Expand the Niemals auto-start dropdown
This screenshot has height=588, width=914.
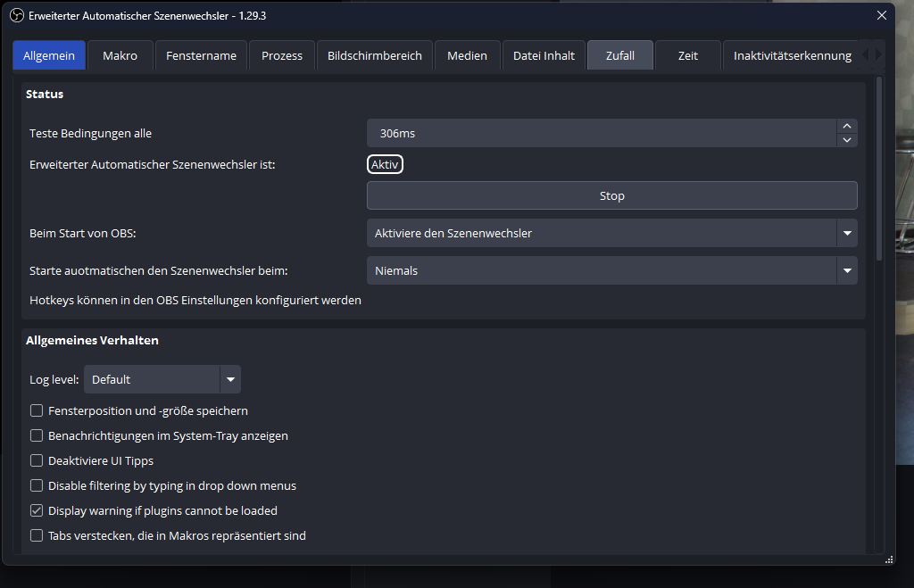click(611, 271)
